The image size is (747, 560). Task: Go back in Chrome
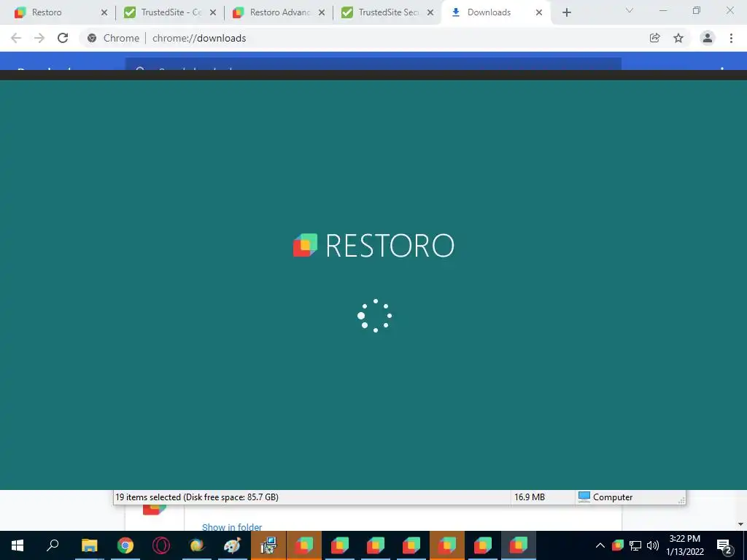pos(16,38)
